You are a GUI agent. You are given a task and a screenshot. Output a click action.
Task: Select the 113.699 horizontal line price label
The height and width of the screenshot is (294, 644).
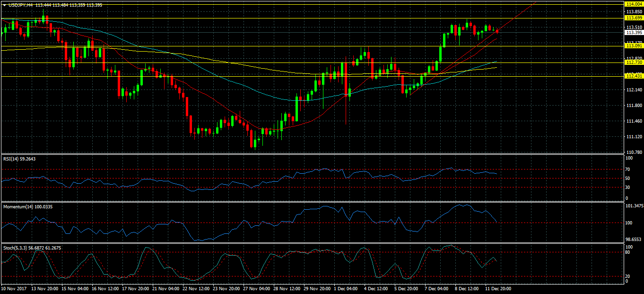point(634,18)
